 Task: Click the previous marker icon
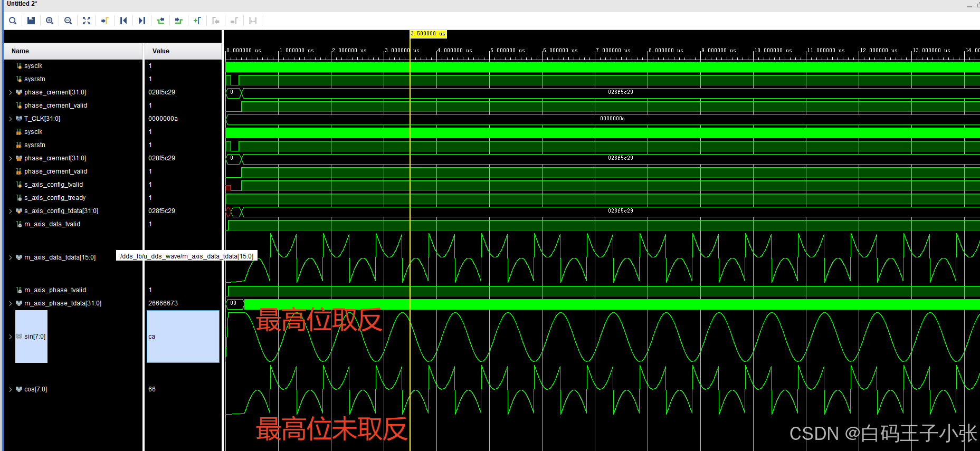(x=216, y=21)
